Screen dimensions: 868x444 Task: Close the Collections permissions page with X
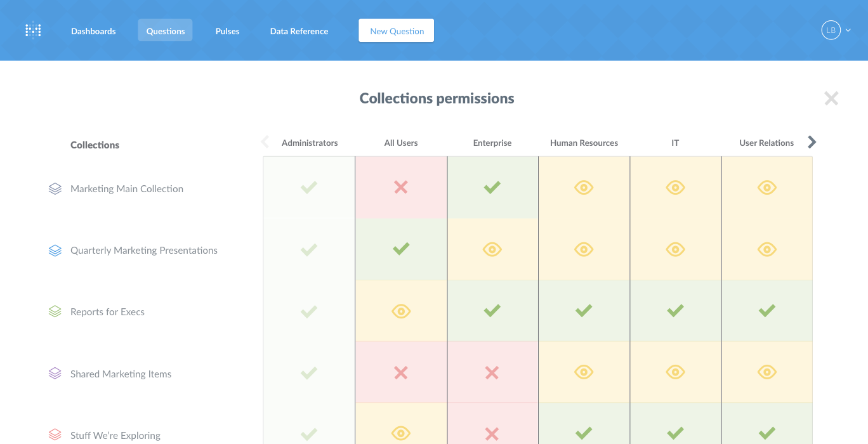tap(831, 98)
